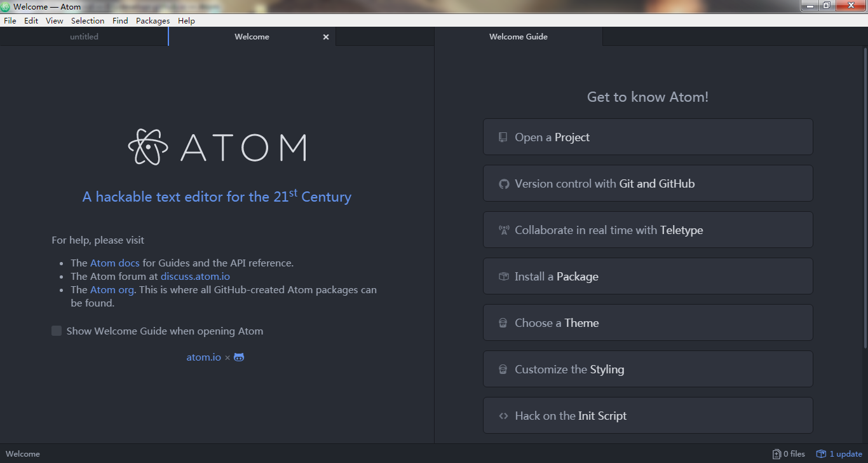Open the Selection menu

coord(88,20)
